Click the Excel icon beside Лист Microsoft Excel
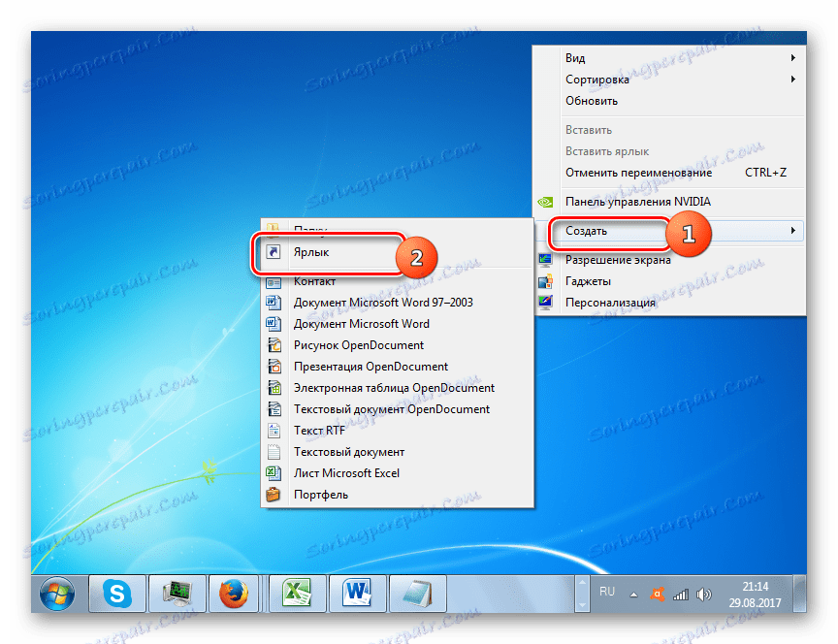The width and height of the screenshot is (838, 644). tap(274, 473)
